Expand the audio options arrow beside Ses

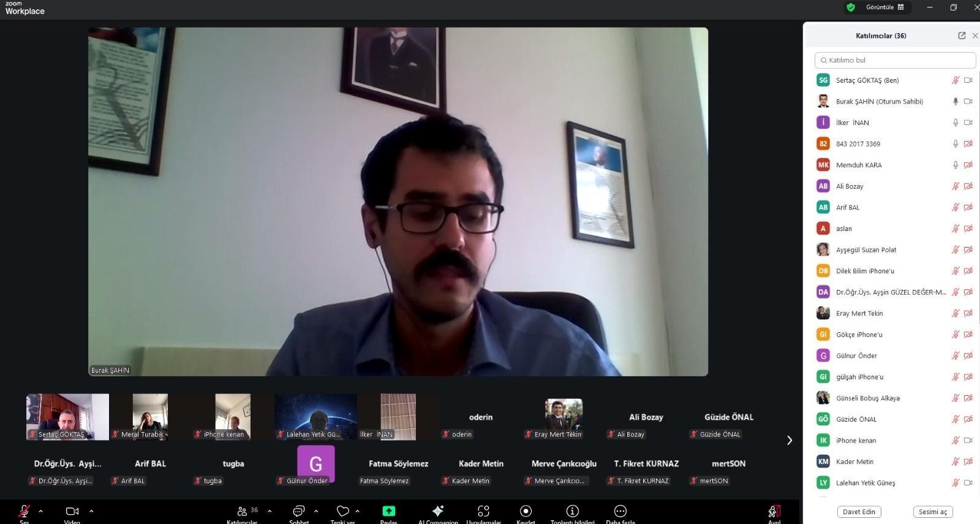[41, 511]
